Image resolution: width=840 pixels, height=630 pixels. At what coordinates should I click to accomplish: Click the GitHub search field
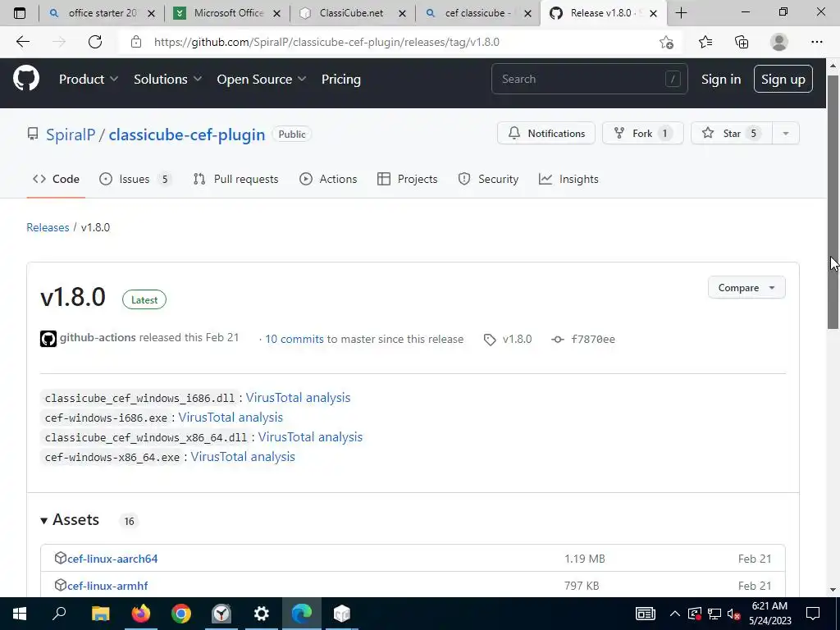[589, 79]
